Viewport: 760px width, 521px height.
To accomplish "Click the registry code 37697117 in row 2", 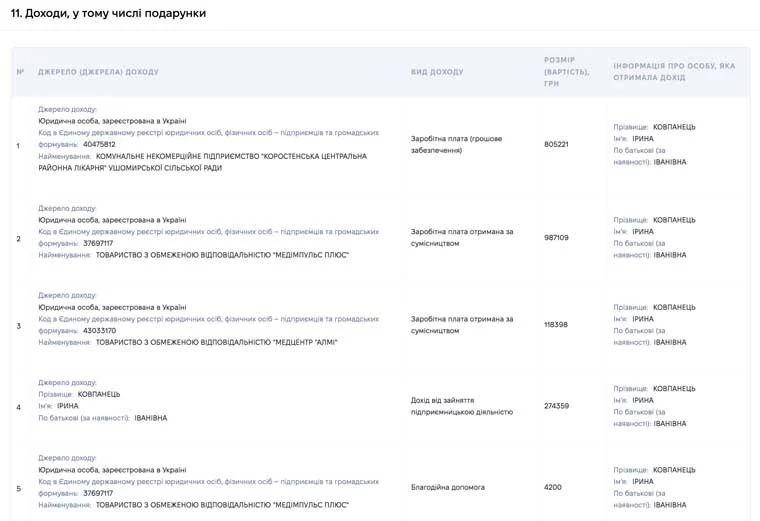I will click(x=98, y=243).
